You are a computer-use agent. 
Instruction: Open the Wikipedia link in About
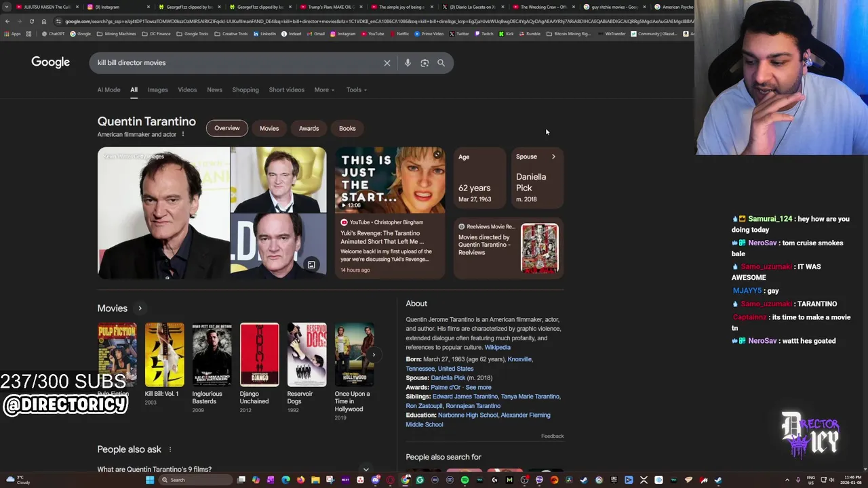[x=497, y=347]
